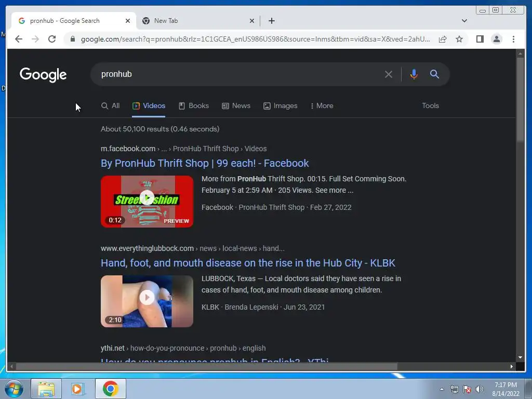Play the Street Fashion video thumbnail
This screenshot has height=399, width=532.
(x=147, y=202)
